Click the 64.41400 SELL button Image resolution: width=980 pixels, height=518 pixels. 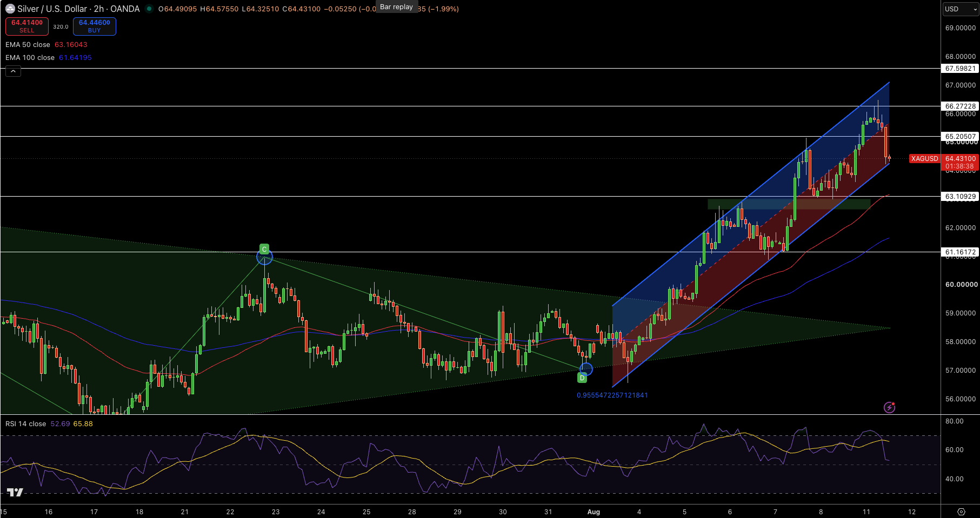pos(27,26)
